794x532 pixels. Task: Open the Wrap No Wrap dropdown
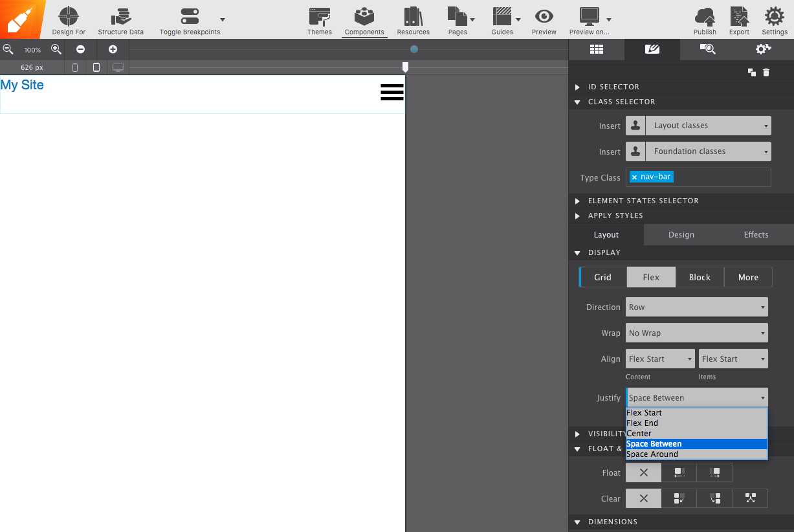point(697,333)
